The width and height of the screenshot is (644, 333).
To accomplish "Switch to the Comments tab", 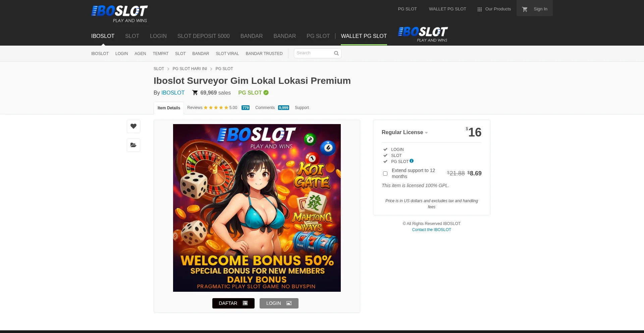I will [272, 108].
